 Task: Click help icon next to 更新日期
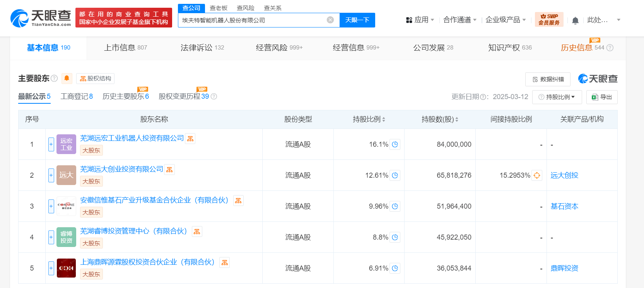483,97
